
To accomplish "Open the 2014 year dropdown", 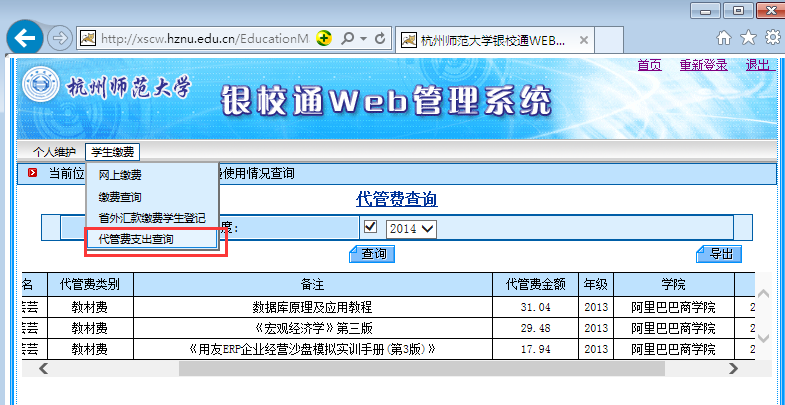I will click(413, 228).
